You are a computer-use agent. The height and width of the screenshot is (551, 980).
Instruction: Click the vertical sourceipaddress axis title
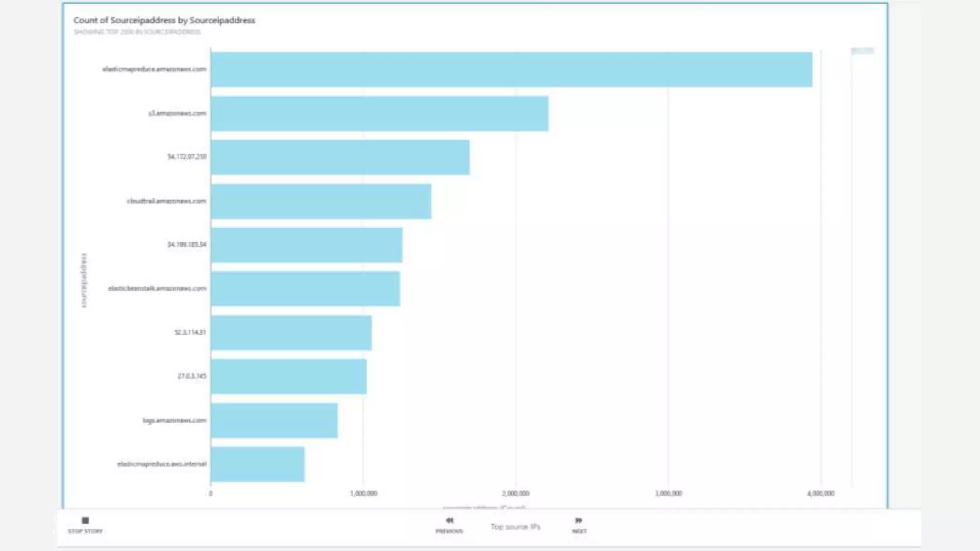coord(84,280)
